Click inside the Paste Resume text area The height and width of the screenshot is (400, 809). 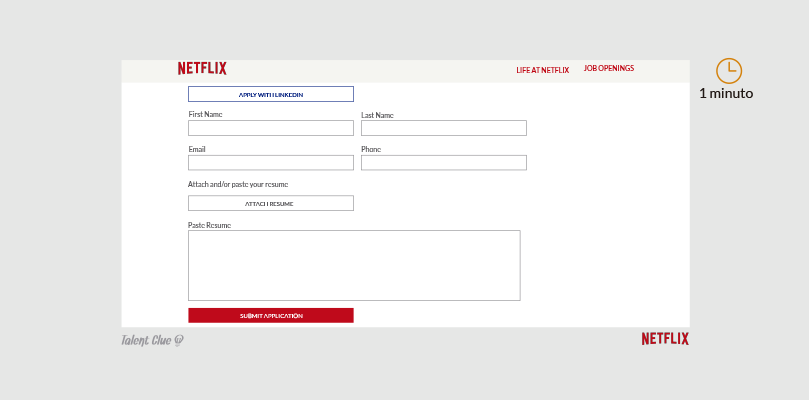(354, 265)
